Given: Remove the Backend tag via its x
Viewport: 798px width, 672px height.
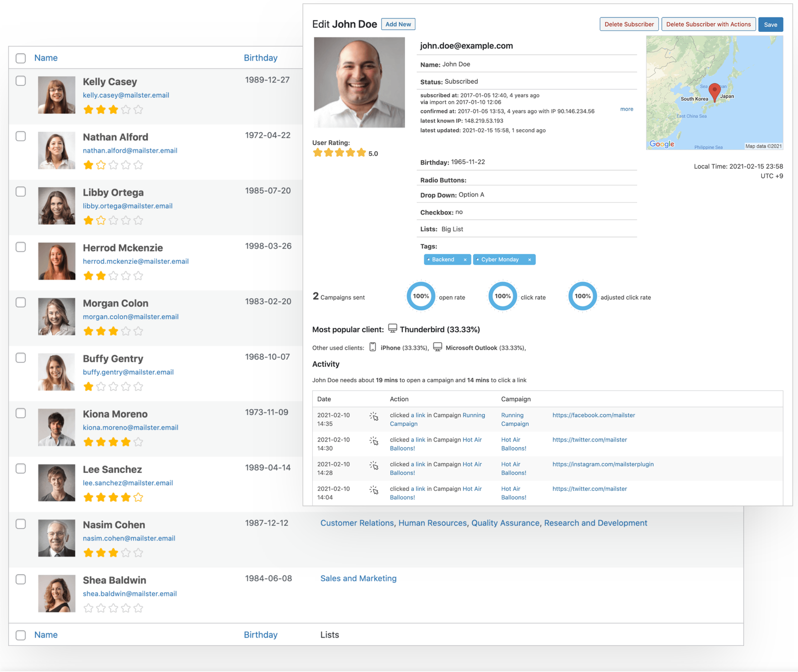Looking at the screenshot, I should pyautogui.click(x=465, y=260).
